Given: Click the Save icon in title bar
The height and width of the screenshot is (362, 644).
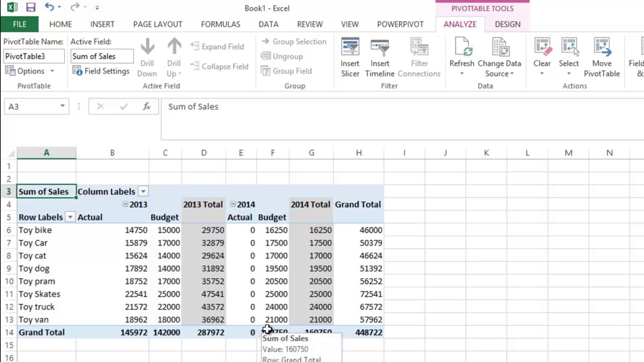Looking at the screenshot, I should tap(31, 7).
